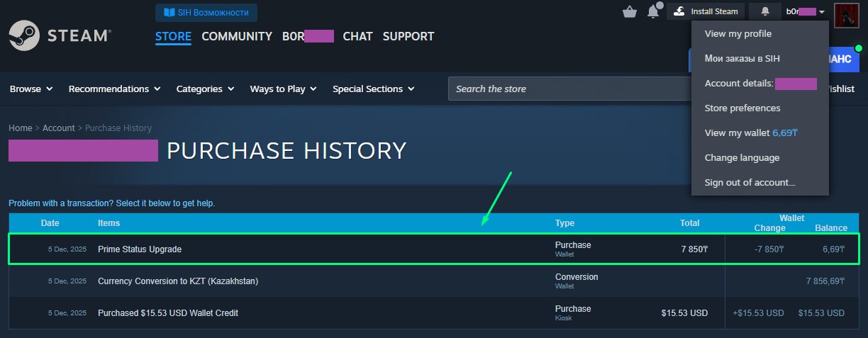
Task: Click the Steam logo
Action: click(x=60, y=36)
